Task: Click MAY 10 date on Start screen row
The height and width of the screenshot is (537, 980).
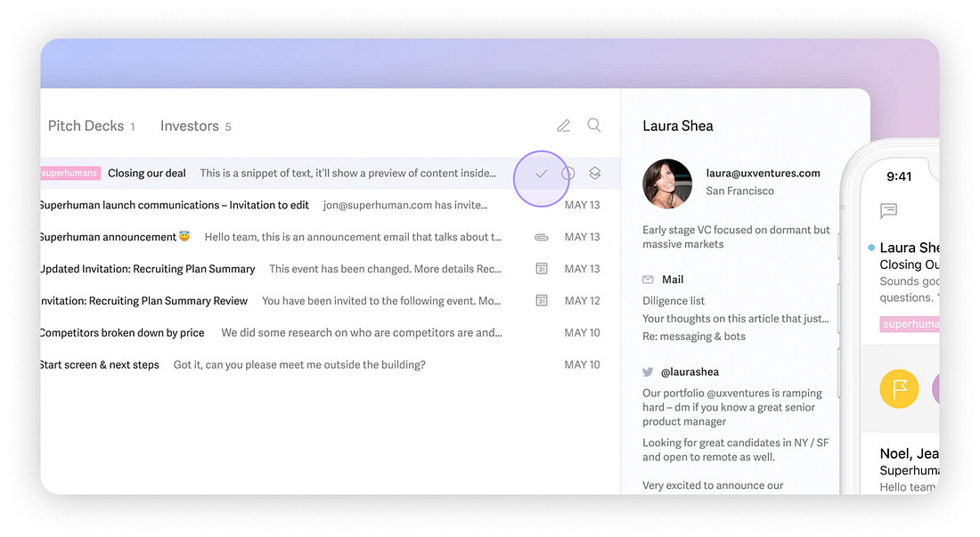Action: pos(582,364)
